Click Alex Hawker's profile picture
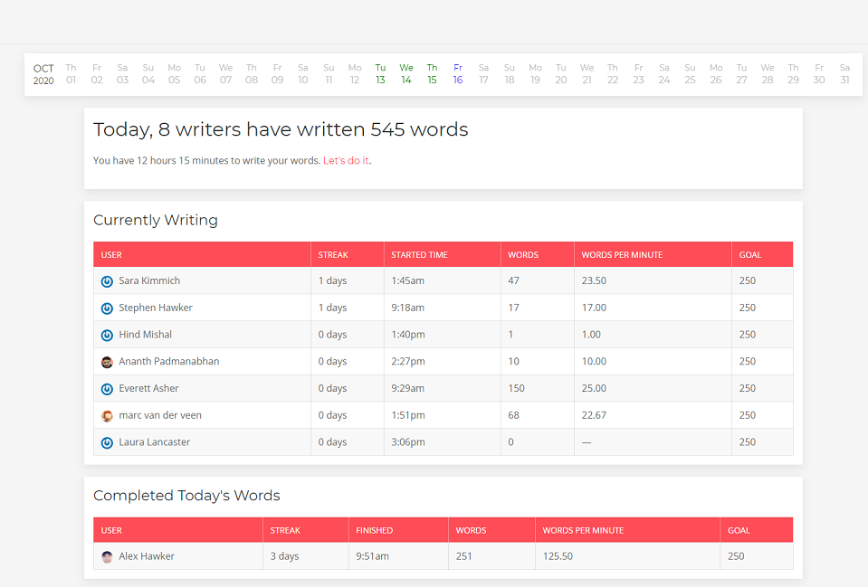 107,555
